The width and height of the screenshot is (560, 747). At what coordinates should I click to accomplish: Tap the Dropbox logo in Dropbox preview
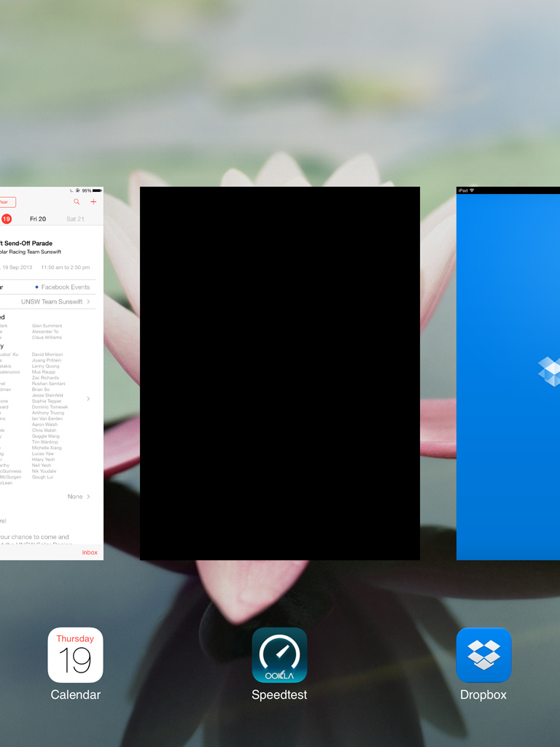[549, 371]
